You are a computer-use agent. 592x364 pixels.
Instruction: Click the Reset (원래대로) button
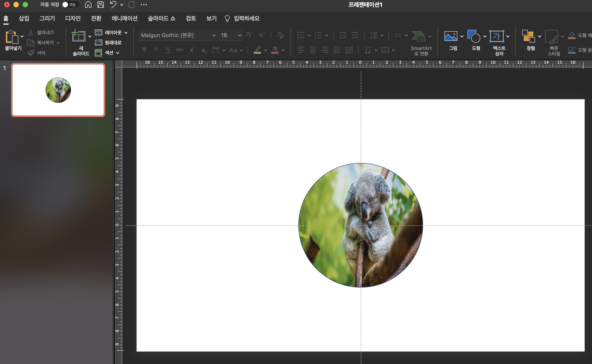pyautogui.click(x=108, y=43)
